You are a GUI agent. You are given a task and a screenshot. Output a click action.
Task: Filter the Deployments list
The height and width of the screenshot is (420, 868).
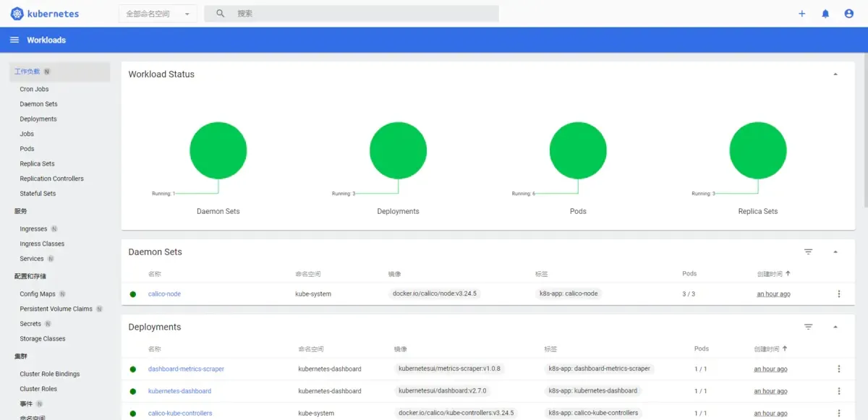point(809,327)
